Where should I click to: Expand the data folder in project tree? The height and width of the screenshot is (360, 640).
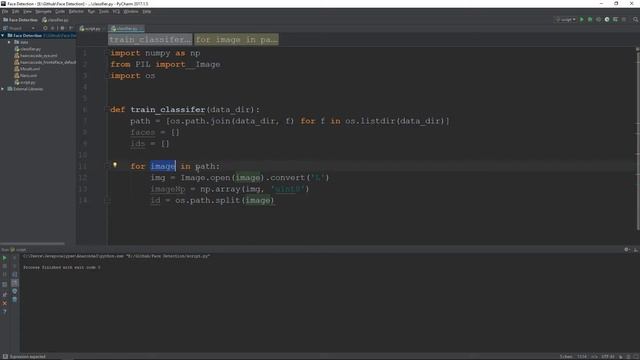[9, 42]
